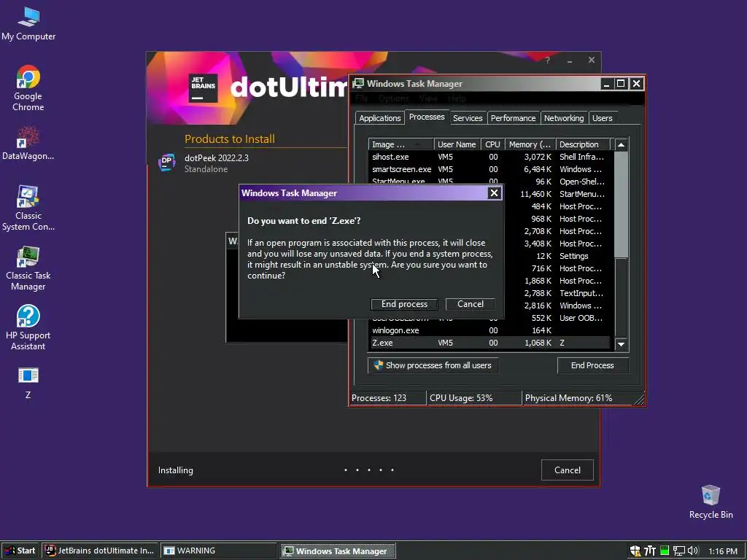Maximize the Windows Task Manager window
This screenshot has height=560, width=747.
[621, 84]
